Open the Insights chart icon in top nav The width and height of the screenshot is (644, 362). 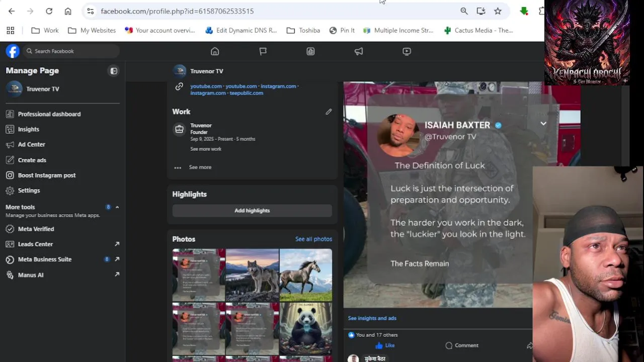click(x=310, y=51)
